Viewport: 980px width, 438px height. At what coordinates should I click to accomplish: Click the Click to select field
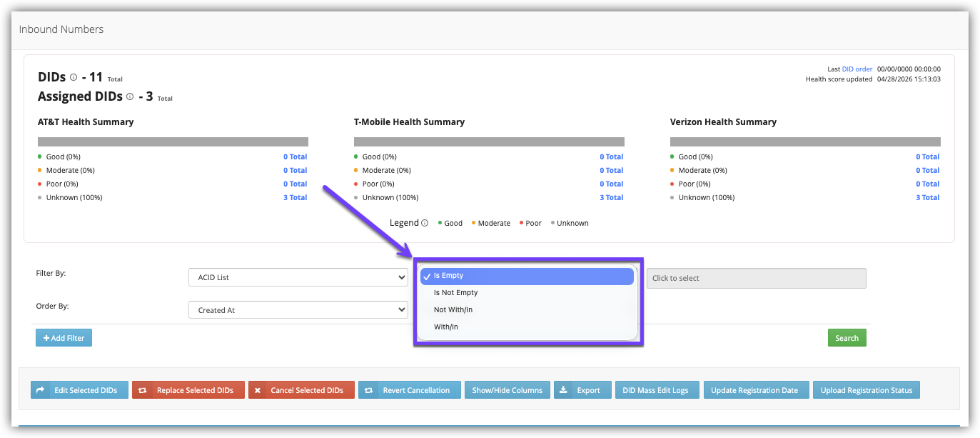point(756,279)
